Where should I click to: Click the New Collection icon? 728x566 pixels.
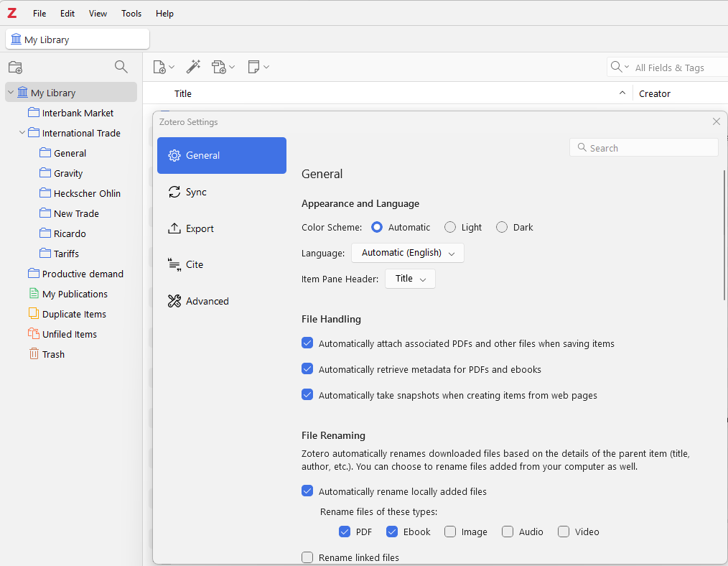coord(15,68)
